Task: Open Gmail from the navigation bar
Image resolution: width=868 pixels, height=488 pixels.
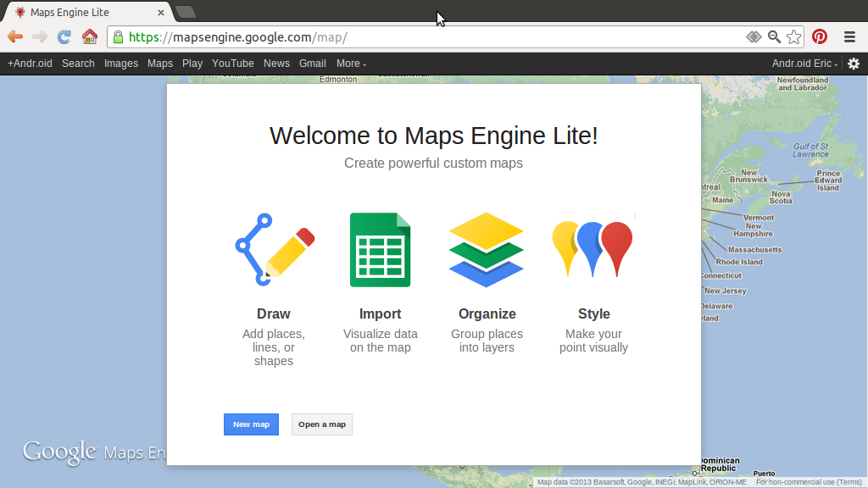Action: (312, 64)
